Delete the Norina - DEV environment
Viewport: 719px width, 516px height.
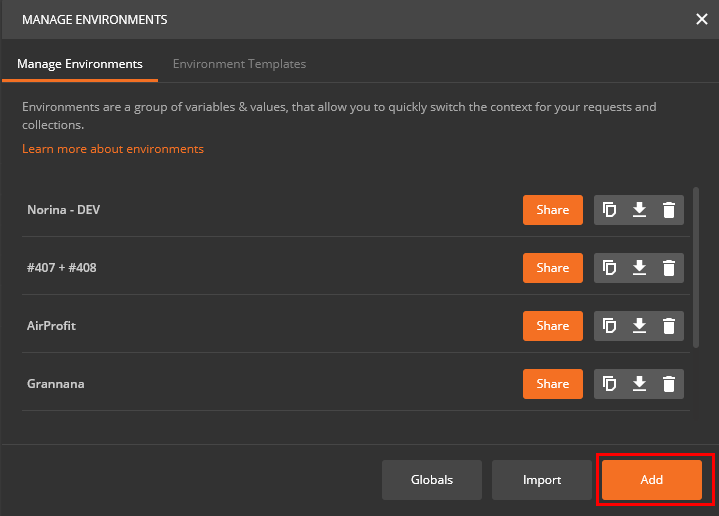(669, 210)
